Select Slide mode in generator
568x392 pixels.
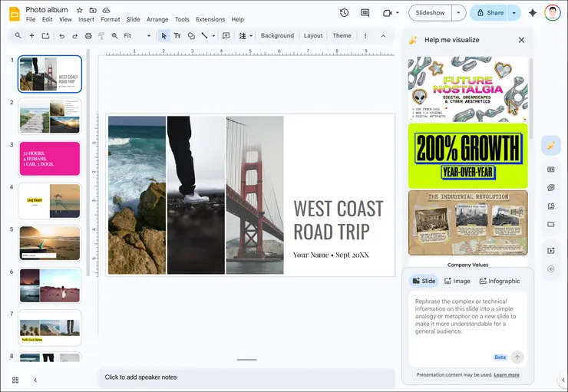(424, 281)
